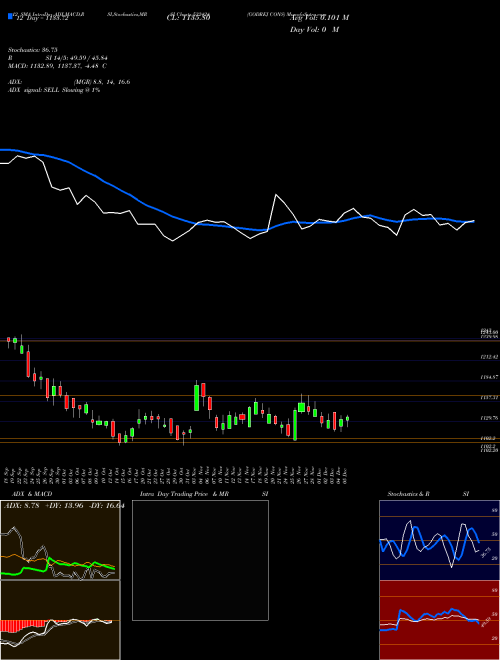The width and height of the screenshot is (500, 660).
Task: Click the 1212.42 price level label
Action: (489, 357)
